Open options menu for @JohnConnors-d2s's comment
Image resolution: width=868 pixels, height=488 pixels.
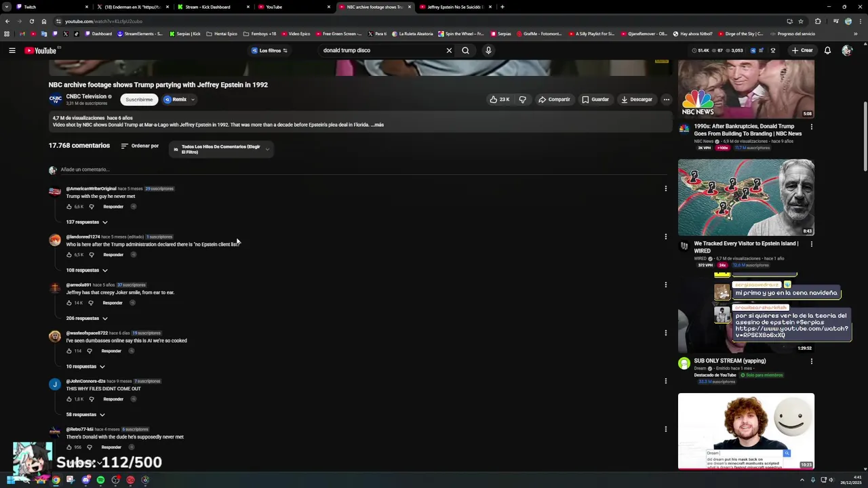pyautogui.click(x=665, y=381)
